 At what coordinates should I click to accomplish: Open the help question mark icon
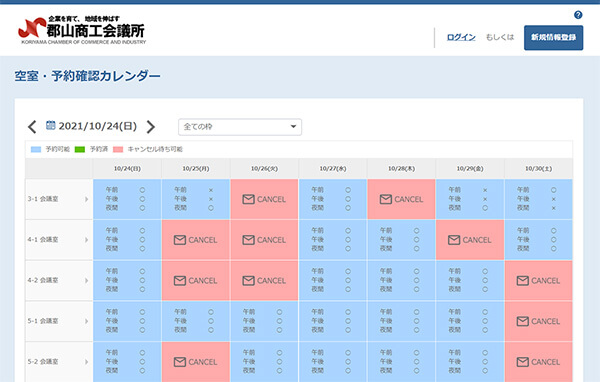click(578, 15)
